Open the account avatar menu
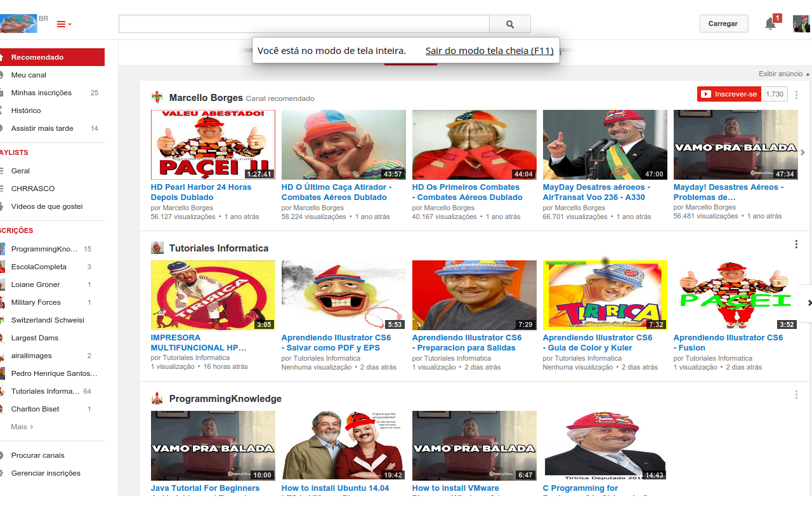 [801, 24]
